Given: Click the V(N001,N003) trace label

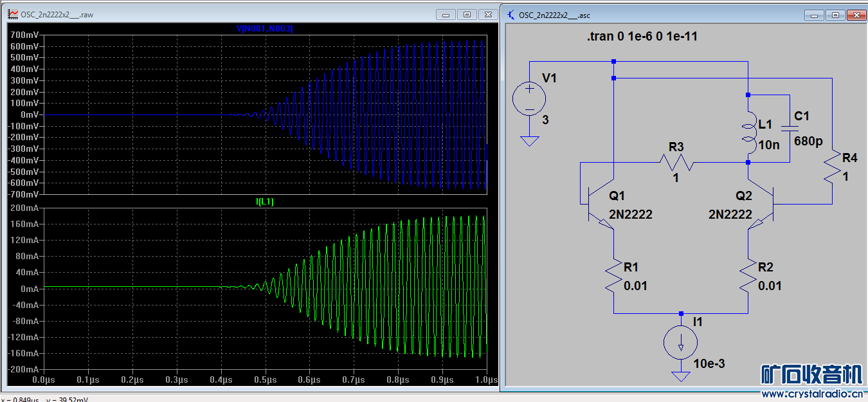Looking at the screenshot, I should [x=265, y=28].
